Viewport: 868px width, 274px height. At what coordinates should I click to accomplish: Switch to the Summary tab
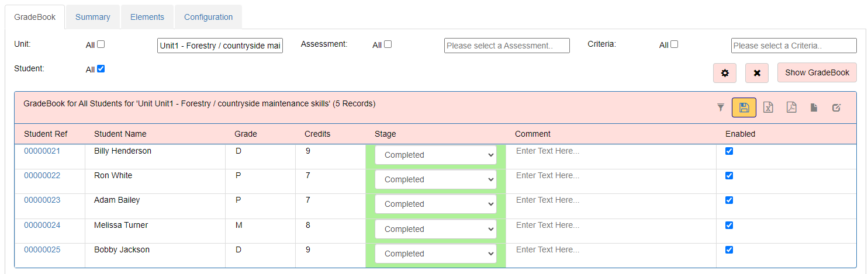pos(93,17)
